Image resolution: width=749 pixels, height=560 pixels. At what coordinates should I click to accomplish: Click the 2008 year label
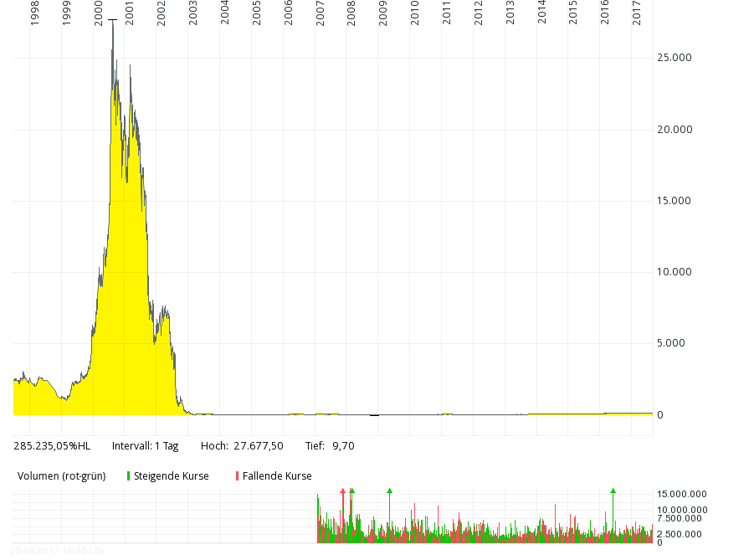coord(351,13)
